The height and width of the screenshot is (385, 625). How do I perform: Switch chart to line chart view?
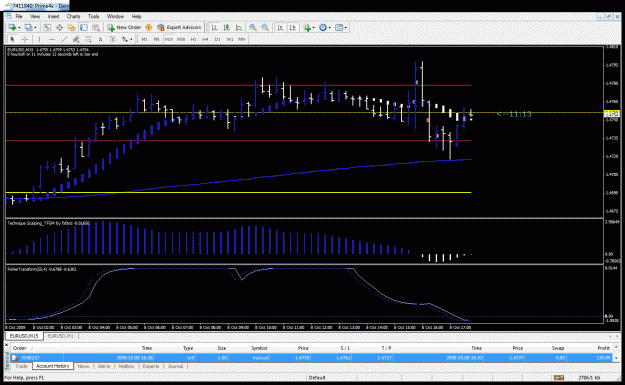239,27
